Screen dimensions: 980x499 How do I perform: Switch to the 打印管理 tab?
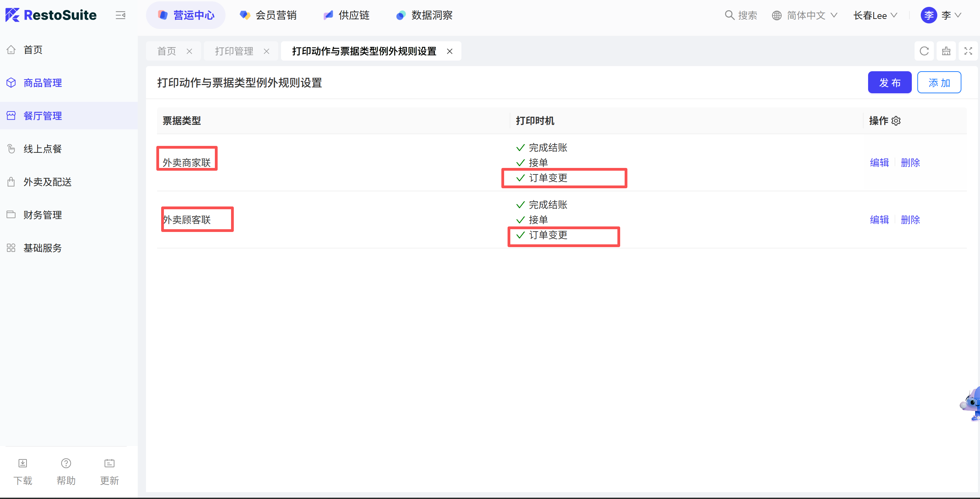pos(233,51)
